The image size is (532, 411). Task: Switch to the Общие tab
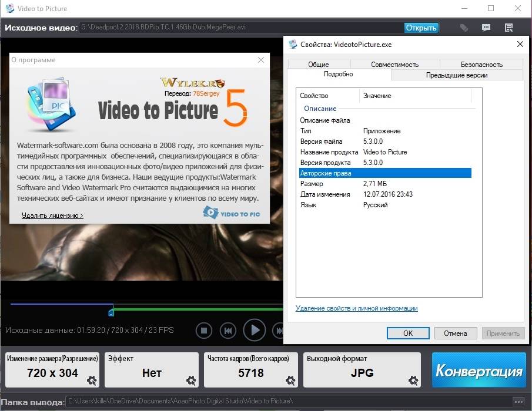point(319,65)
